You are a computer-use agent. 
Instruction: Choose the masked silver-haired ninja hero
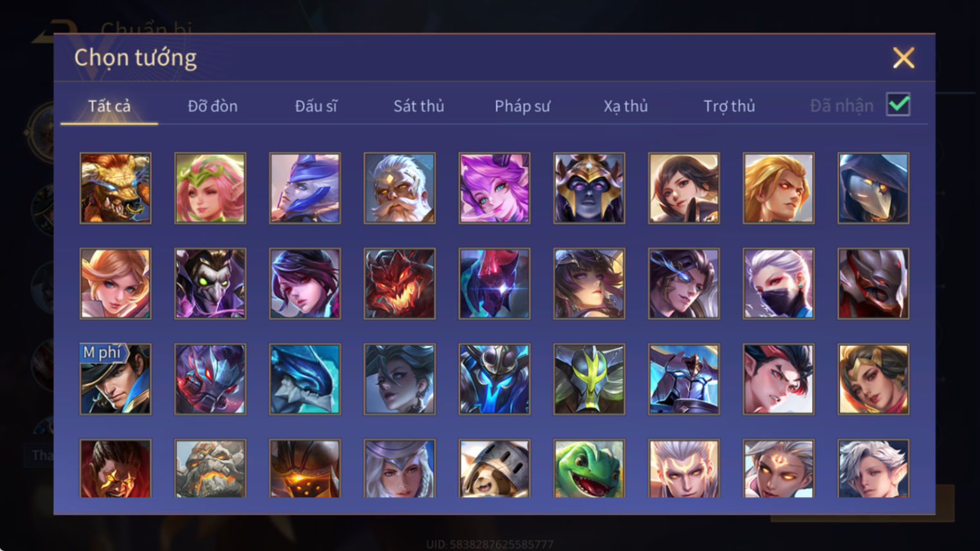pos(779,284)
